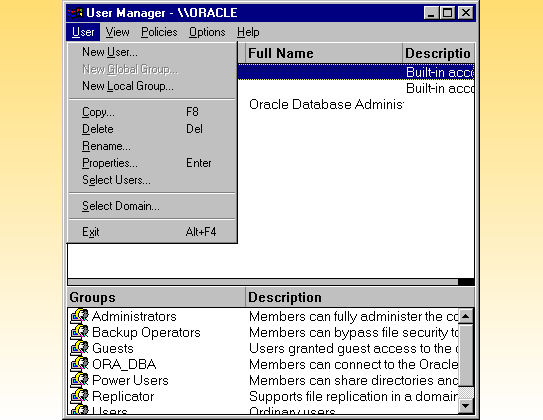
Task: Click scroll up arrow in groups list
Action: click(466, 316)
